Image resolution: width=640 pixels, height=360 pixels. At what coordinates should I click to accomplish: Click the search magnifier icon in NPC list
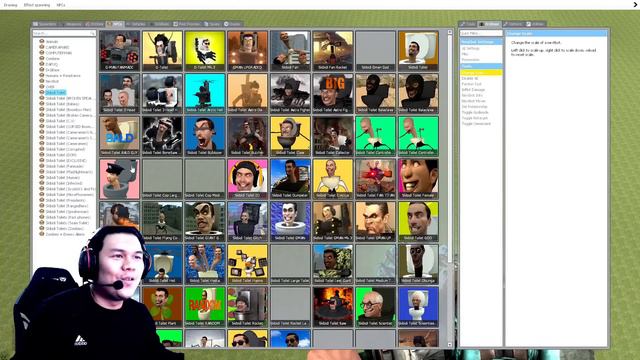click(x=93, y=33)
